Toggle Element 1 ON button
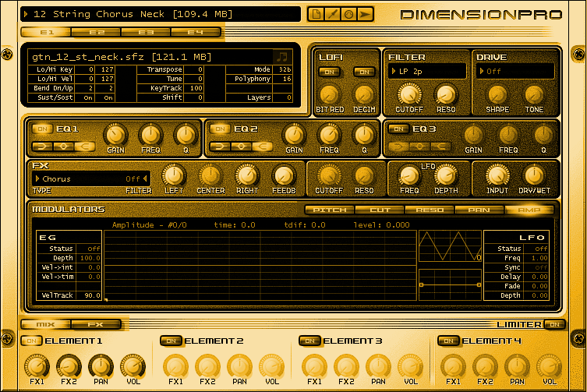 tap(31, 341)
